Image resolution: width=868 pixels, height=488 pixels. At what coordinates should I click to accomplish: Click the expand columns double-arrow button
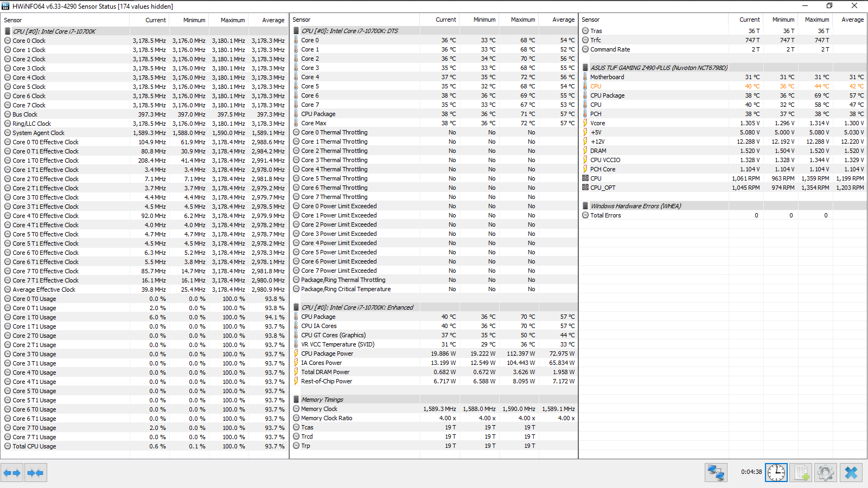tap(12, 473)
